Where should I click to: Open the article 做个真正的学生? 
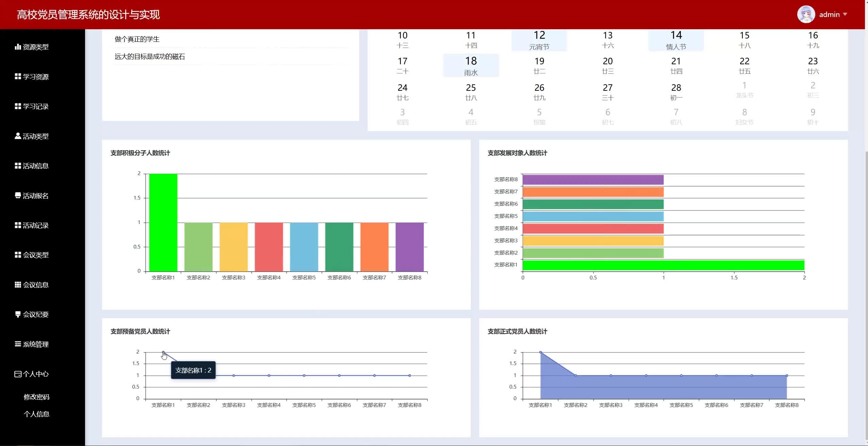coord(137,39)
